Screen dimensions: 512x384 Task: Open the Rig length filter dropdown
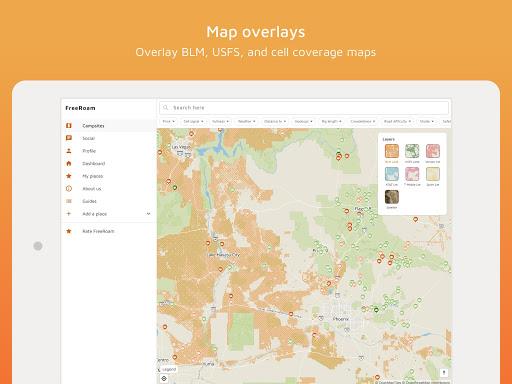(331, 121)
